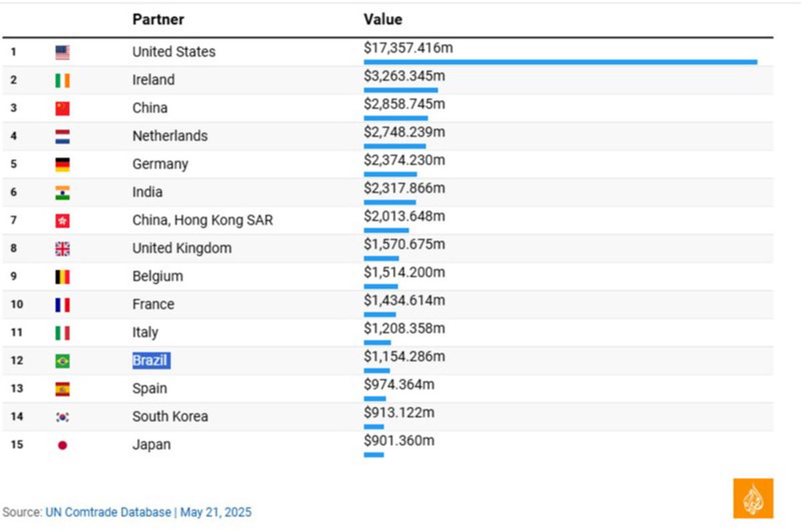
Task: Click the India flag icon
Action: point(62,192)
